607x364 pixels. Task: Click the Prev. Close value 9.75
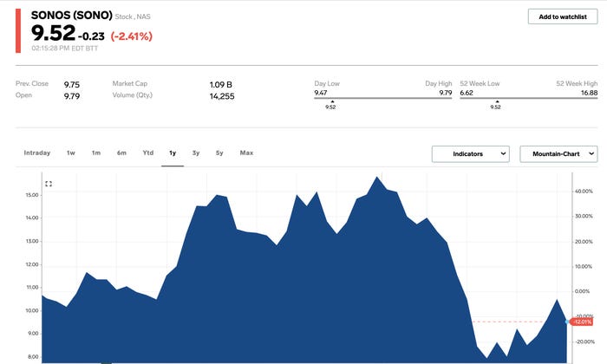click(72, 85)
